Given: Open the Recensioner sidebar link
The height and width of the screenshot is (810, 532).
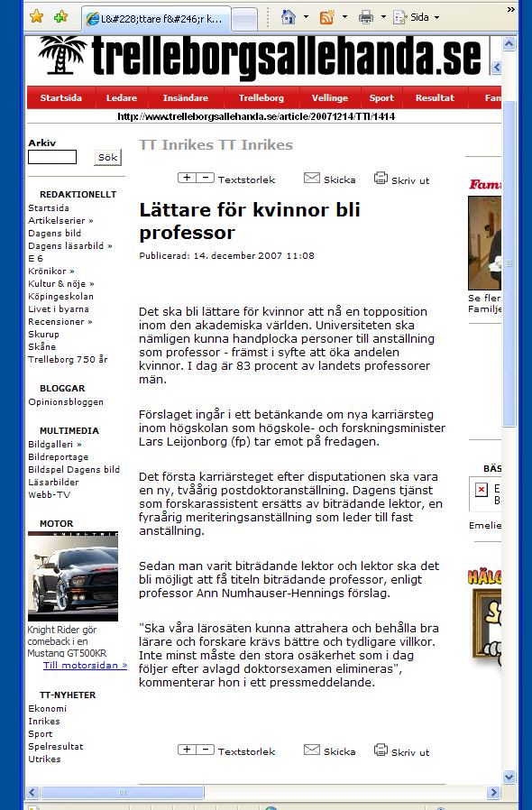Looking at the screenshot, I should [x=60, y=321].
